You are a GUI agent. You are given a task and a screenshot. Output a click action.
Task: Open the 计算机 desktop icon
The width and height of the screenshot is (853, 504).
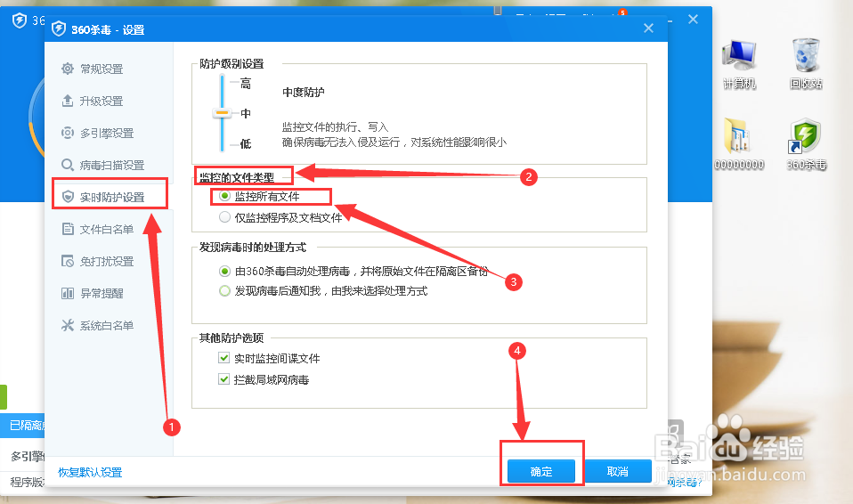[x=739, y=64]
